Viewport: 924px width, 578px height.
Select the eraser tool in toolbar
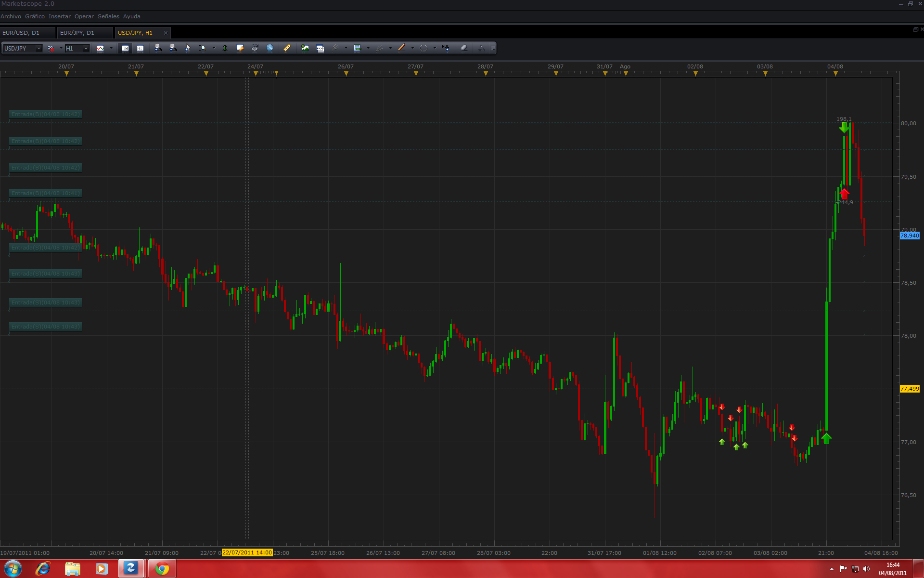464,48
